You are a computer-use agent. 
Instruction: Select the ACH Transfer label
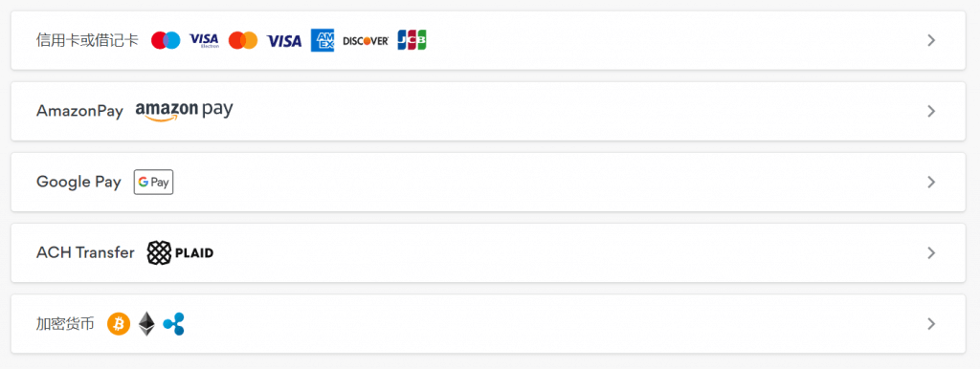click(x=85, y=253)
